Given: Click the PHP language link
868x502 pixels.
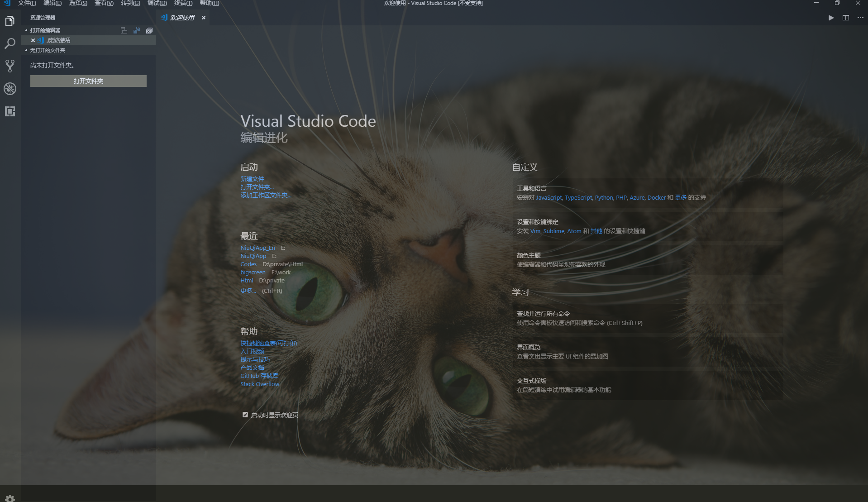Looking at the screenshot, I should tap(621, 197).
